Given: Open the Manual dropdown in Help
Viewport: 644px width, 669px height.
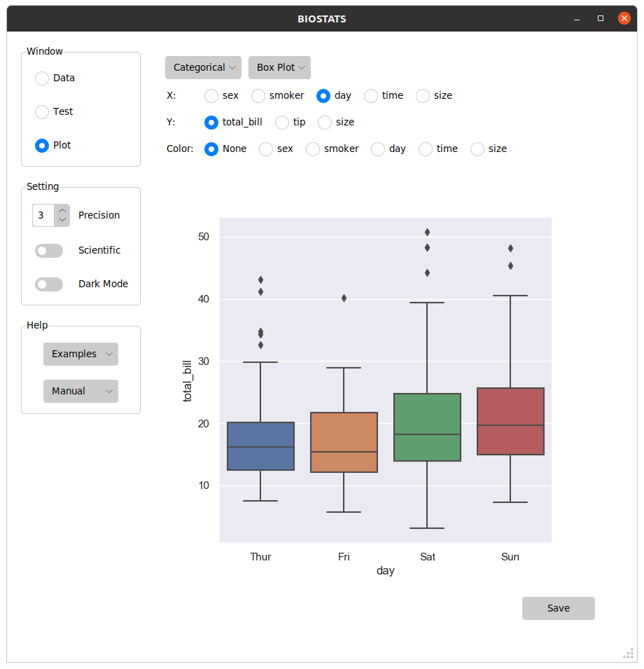Looking at the screenshot, I should (x=80, y=391).
